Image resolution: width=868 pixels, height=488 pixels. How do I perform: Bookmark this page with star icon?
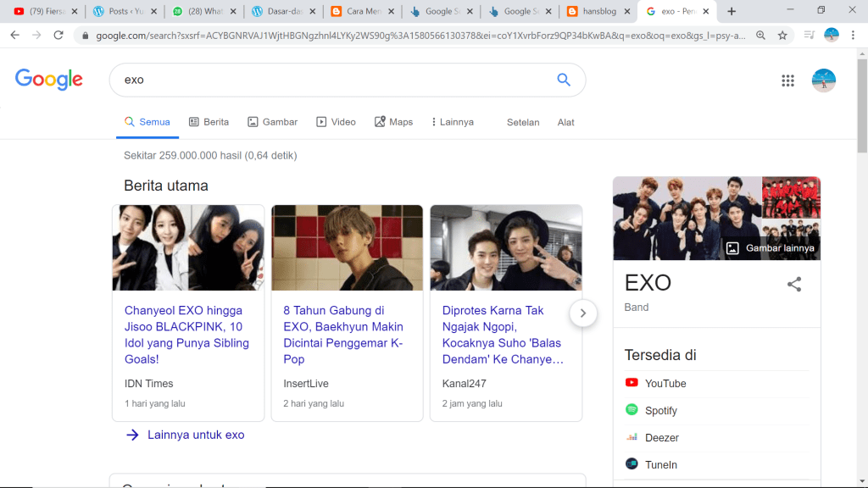[782, 36]
